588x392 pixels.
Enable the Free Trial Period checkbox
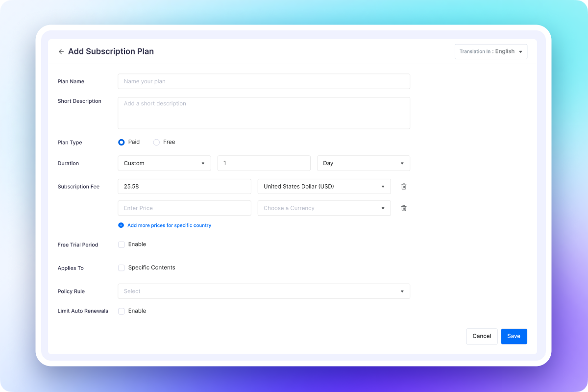[122, 245]
